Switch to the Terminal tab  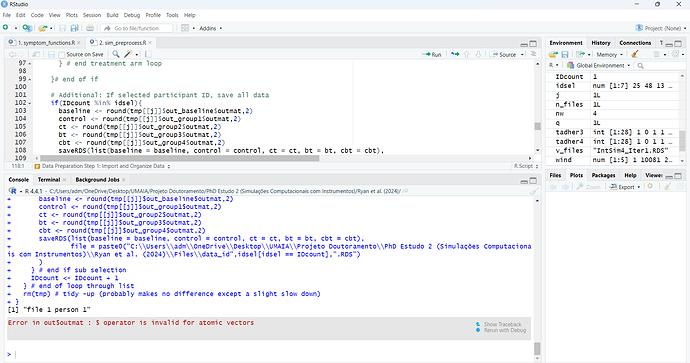coord(48,180)
